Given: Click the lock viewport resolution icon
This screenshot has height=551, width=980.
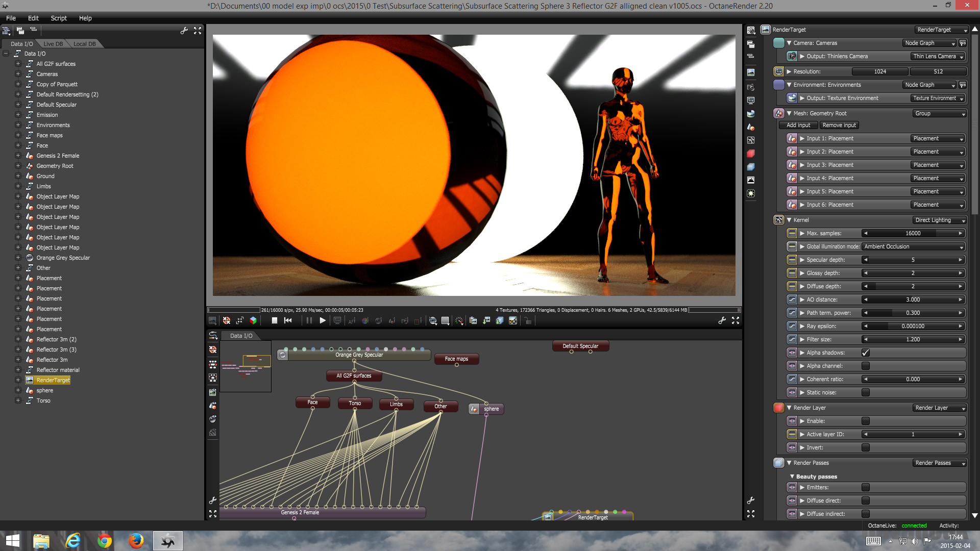Looking at the screenshot, I should tap(528, 320).
